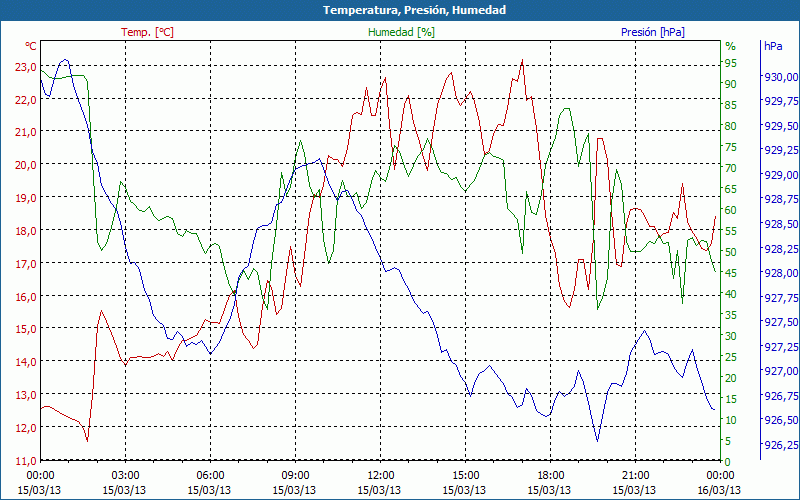Click pressure axis value 928,25
Image resolution: width=800 pixels, height=500 pixels.
coord(780,248)
